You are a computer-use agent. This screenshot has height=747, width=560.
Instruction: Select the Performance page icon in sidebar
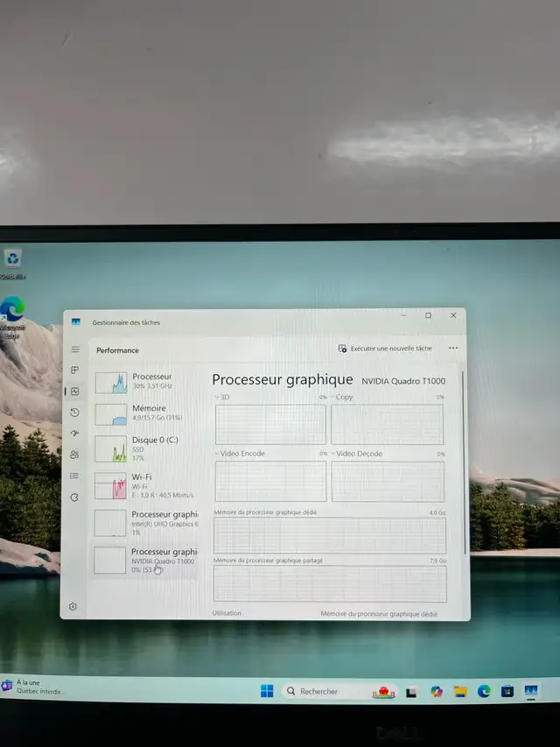point(74,391)
